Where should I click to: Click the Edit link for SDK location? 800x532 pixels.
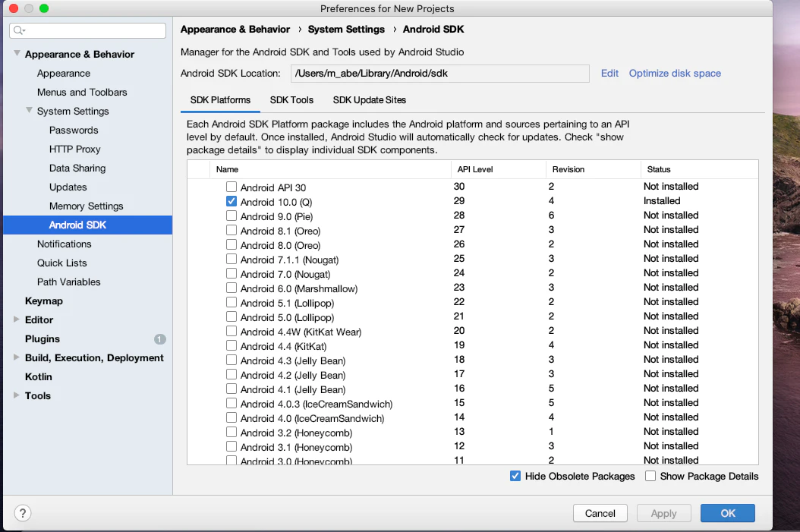pyautogui.click(x=609, y=73)
